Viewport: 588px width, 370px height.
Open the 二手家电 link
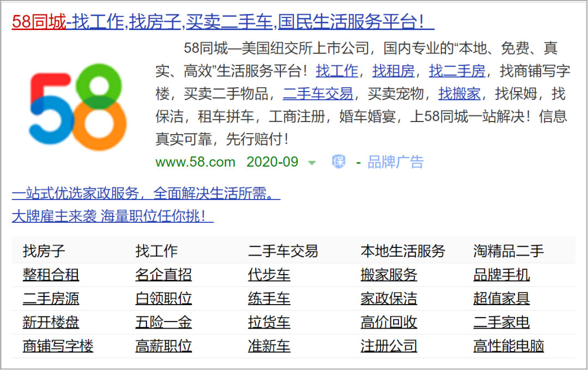click(x=501, y=323)
